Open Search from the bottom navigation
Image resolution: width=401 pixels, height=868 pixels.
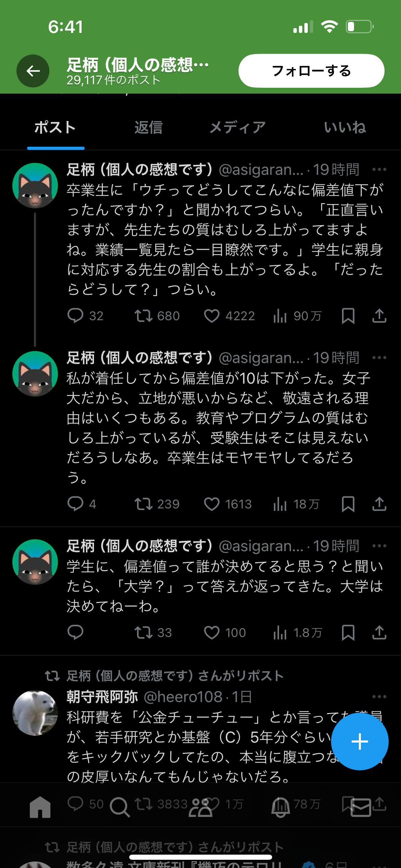click(x=120, y=807)
